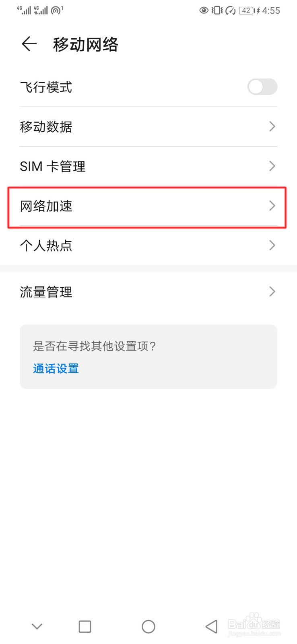Image resolution: width=297 pixels, height=644 pixels.
Task: Open the 移动数据 menu item
Action: [x=46, y=127]
